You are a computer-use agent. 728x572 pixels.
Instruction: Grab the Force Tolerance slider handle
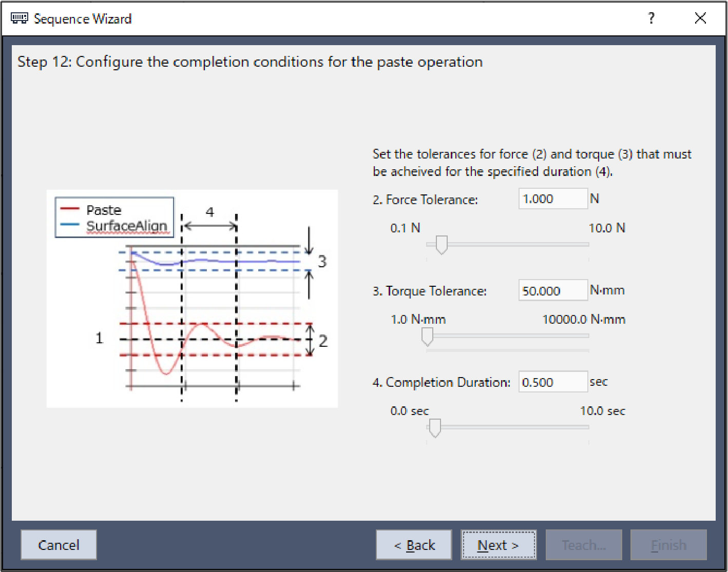point(442,245)
